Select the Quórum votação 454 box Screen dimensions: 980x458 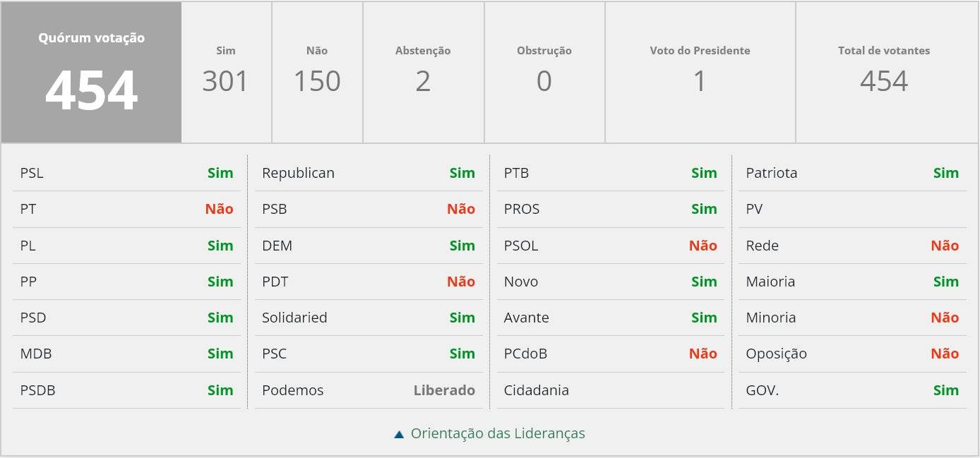coord(91,72)
